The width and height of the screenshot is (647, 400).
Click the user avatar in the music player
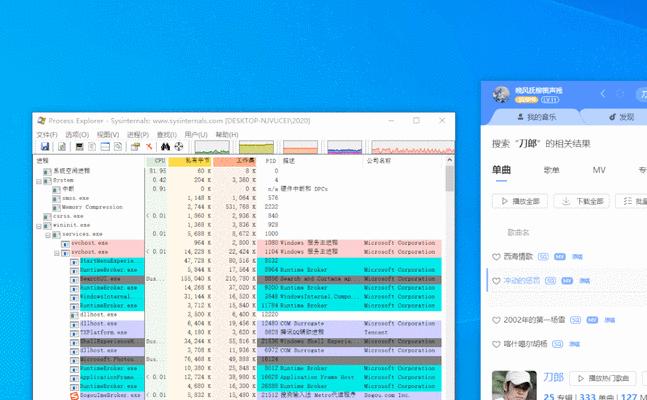(x=501, y=95)
